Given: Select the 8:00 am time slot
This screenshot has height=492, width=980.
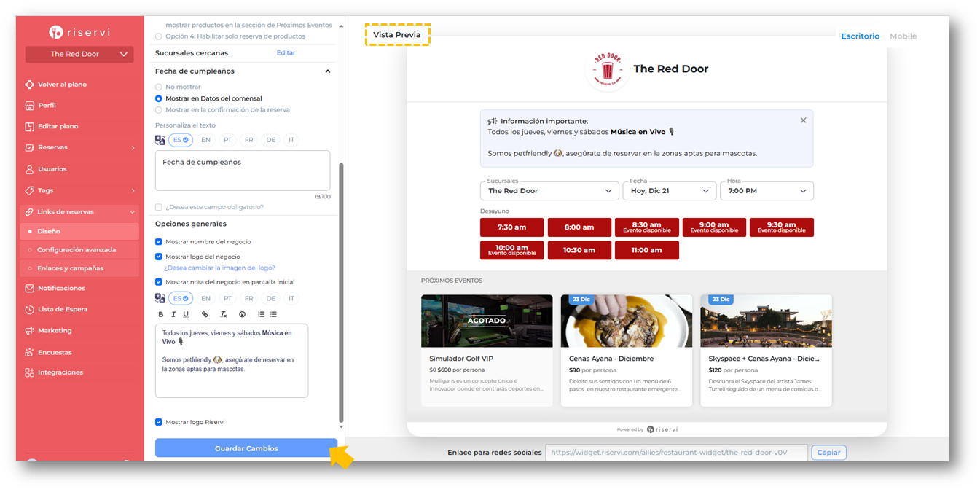Looking at the screenshot, I should click(579, 227).
